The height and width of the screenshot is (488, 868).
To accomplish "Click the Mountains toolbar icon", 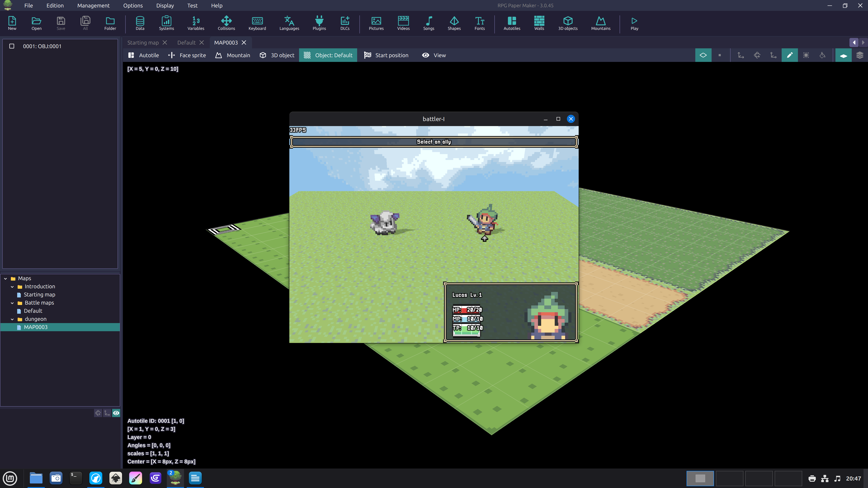I will coord(600,23).
